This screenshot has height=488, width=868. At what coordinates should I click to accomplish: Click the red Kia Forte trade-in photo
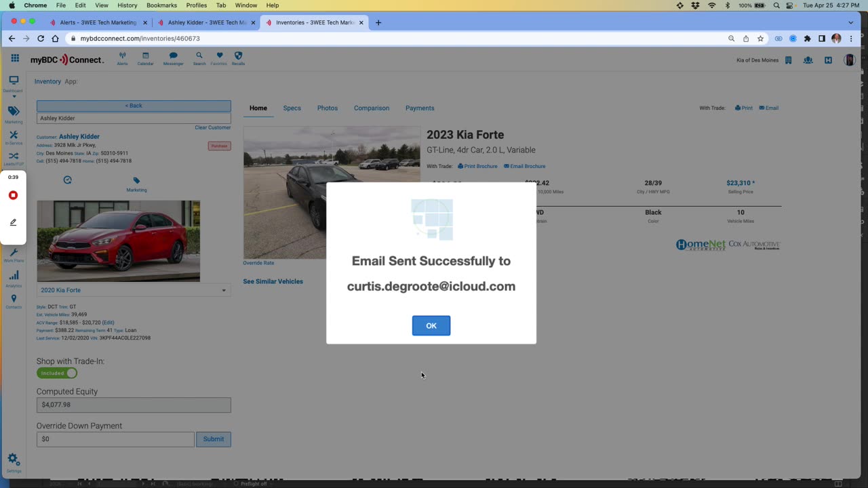118,241
